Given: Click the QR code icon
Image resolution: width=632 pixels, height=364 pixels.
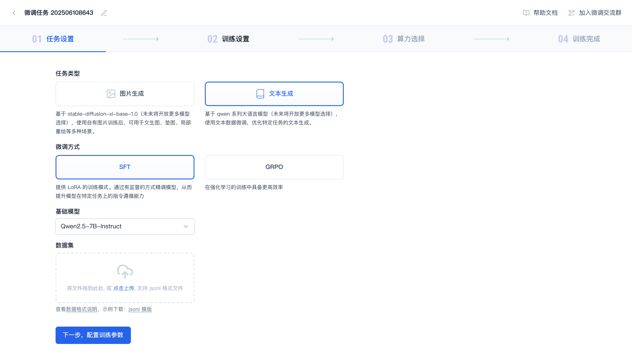Looking at the screenshot, I should point(571,13).
